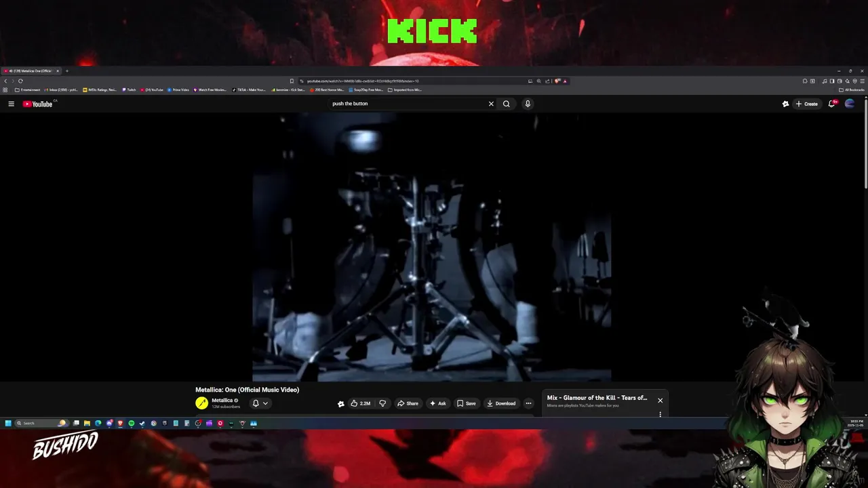Open the YouTube notifications bell

tap(832, 104)
